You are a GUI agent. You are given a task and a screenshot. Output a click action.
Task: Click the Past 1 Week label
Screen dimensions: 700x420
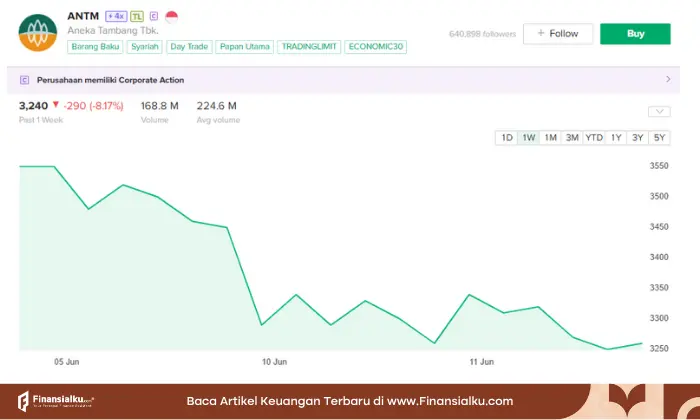point(41,120)
